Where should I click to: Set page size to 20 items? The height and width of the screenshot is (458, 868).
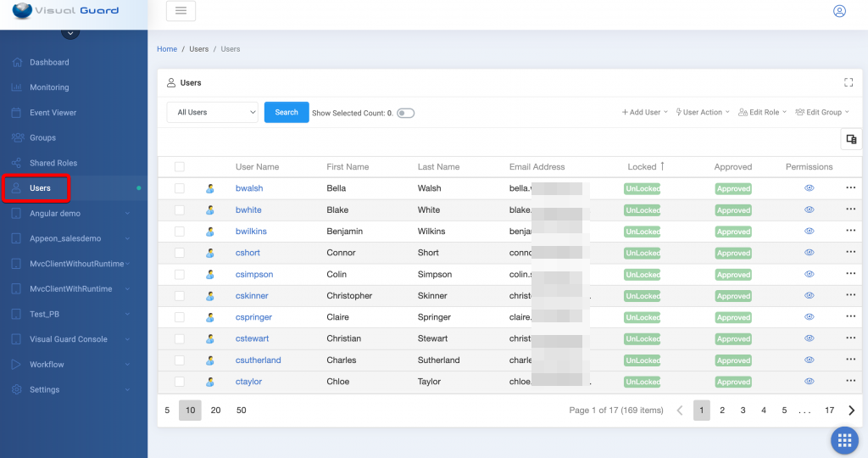click(215, 411)
